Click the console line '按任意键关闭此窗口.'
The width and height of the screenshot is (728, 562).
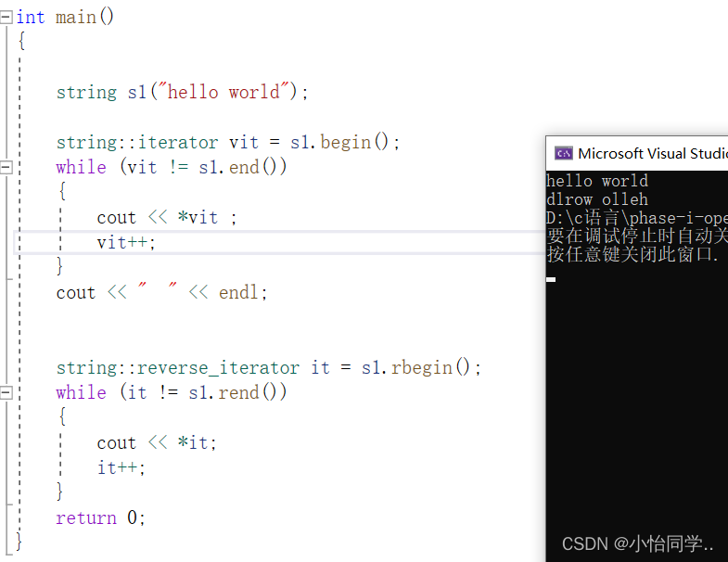632,254
